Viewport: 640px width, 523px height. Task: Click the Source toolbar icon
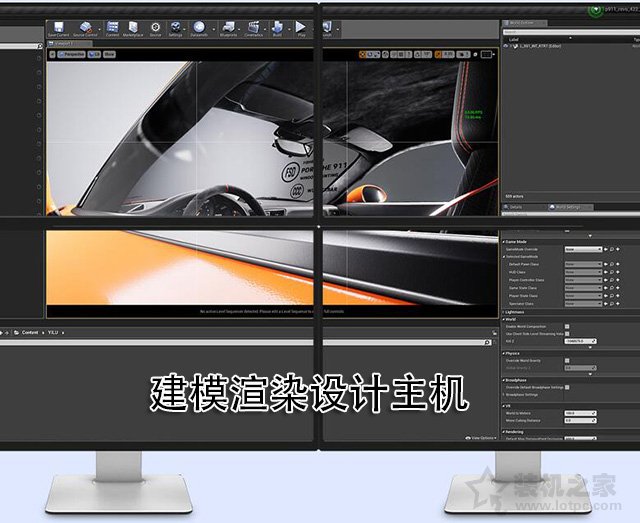(x=155, y=28)
